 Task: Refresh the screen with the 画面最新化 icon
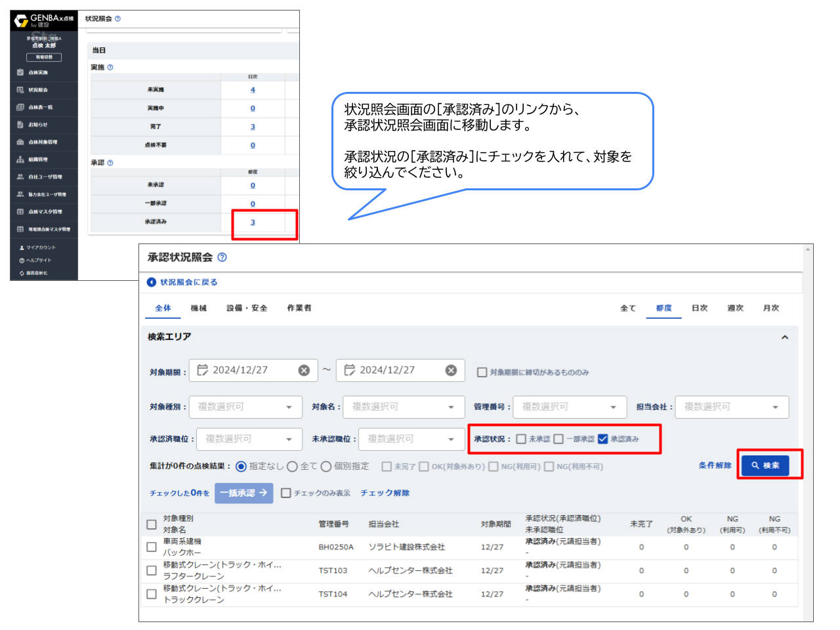coord(20,273)
